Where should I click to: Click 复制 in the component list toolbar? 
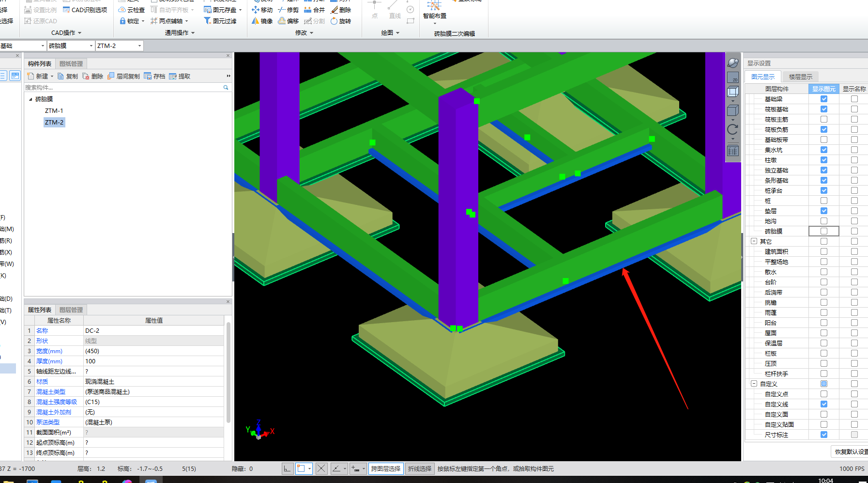tap(68, 76)
